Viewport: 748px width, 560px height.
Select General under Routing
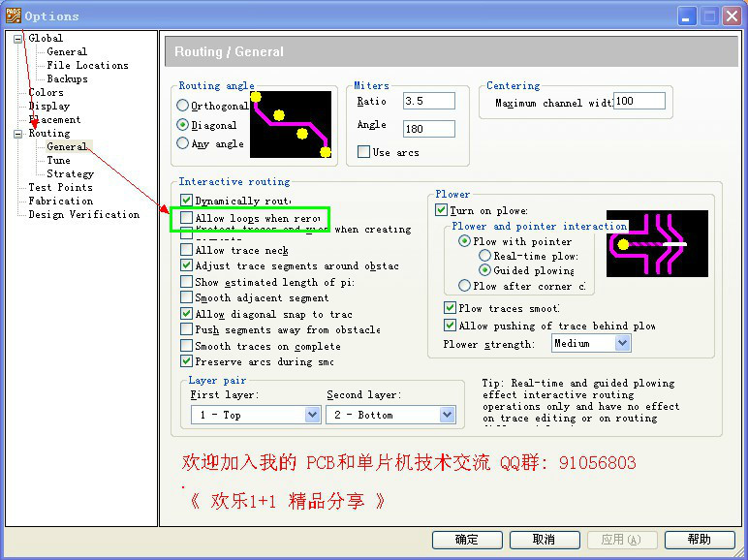(67, 146)
